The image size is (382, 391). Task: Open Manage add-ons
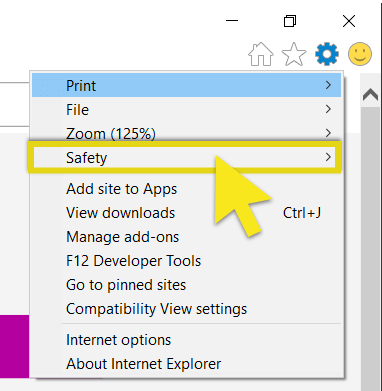coord(186,237)
